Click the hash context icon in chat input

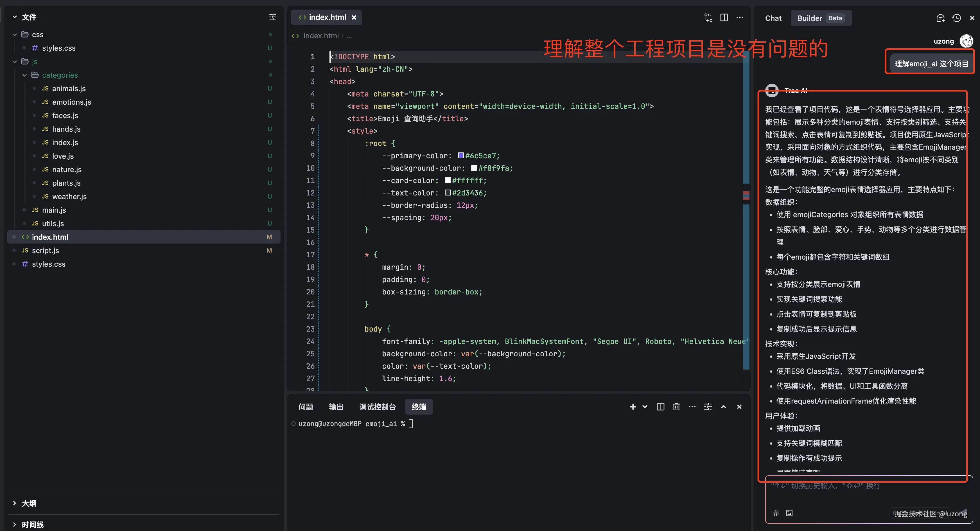tap(776, 513)
